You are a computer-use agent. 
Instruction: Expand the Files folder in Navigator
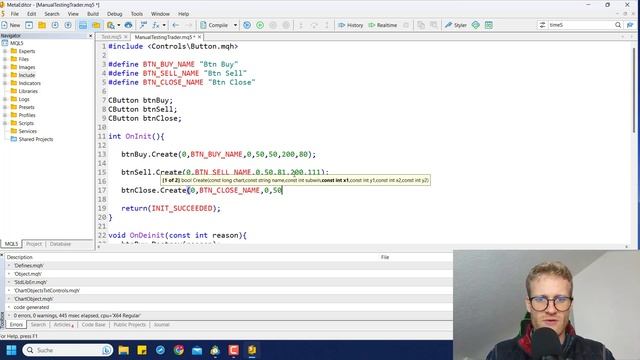point(5,59)
